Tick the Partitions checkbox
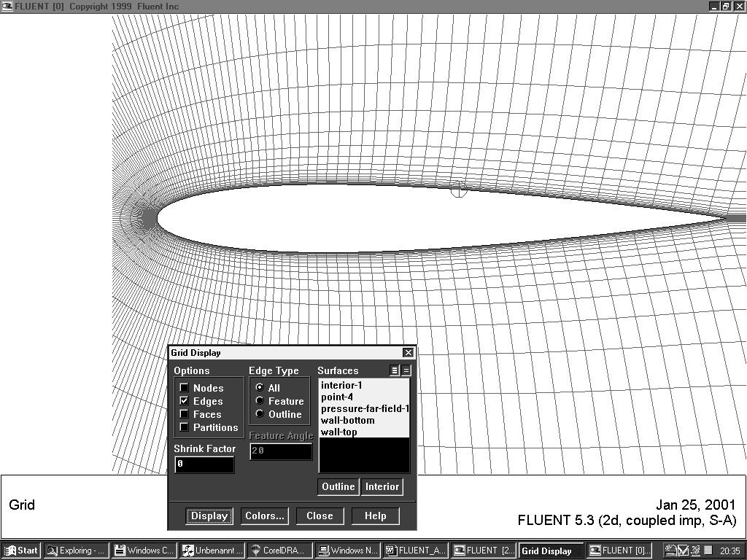 tap(184, 427)
